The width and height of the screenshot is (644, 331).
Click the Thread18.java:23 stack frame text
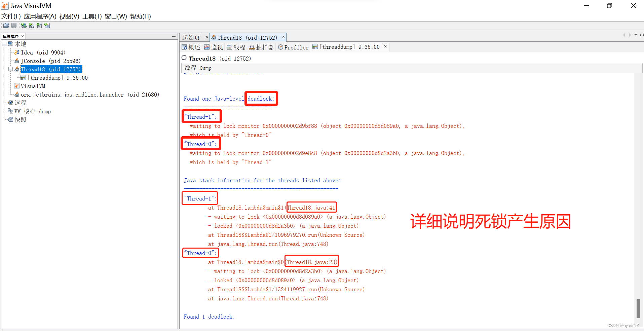point(311,262)
